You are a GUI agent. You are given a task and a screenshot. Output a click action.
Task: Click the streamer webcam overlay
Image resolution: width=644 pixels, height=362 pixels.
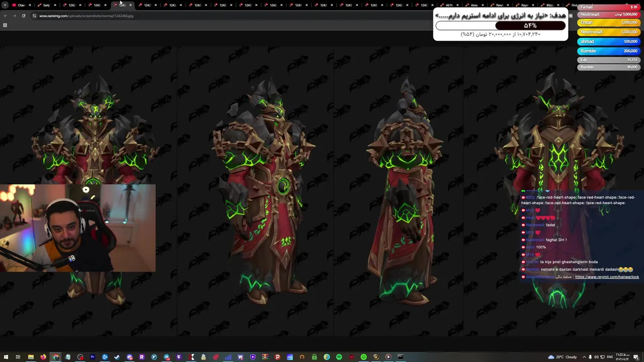pos(78,228)
